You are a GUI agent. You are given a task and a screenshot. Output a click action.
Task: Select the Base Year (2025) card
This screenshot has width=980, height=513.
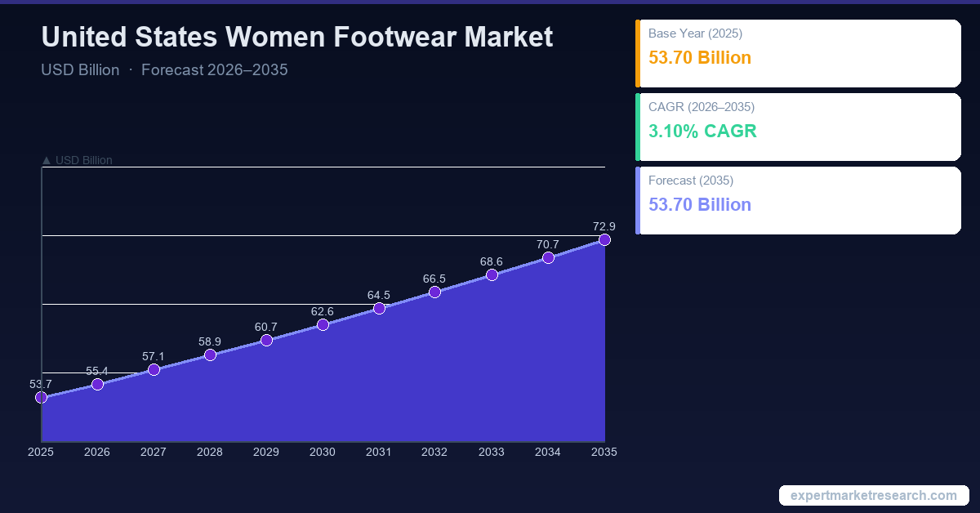798,53
